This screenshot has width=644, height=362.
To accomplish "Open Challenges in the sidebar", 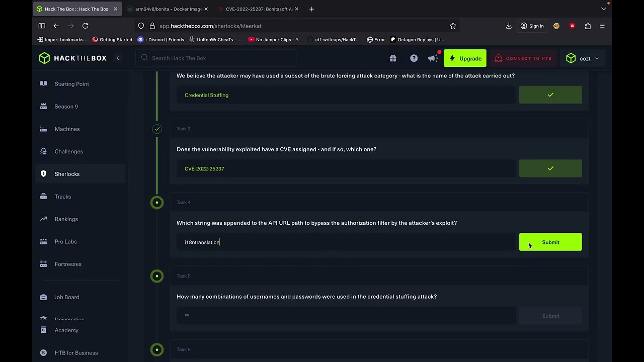I will [x=68, y=152].
